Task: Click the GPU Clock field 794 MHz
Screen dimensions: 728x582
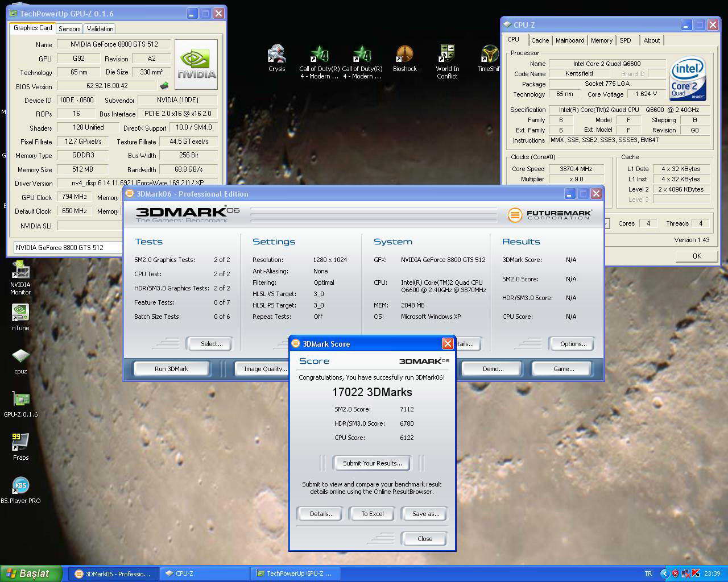Action: click(x=75, y=197)
